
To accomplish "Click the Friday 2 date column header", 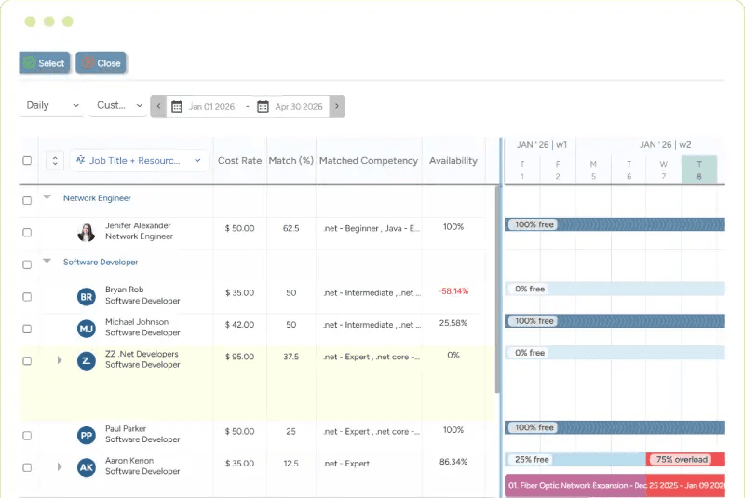I will coord(558,170).
